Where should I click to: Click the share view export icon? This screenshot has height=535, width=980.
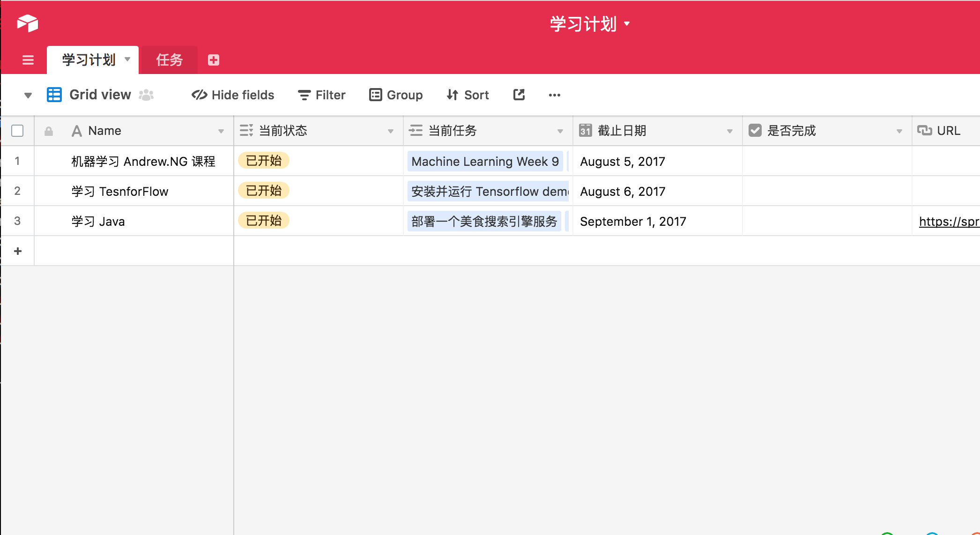(x=519, y=95)
